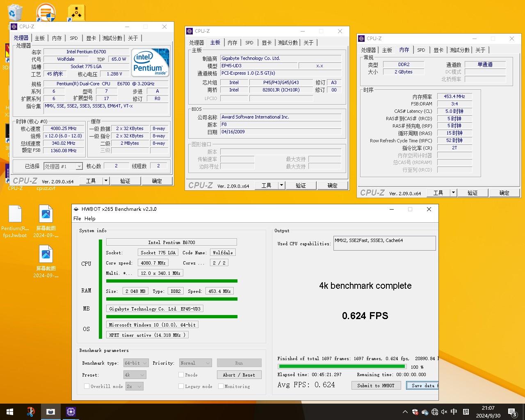This screenshot has width=525, height=420.
Task: Open the Help menu in HWBOT x265
Action: [x=90, y=219]
